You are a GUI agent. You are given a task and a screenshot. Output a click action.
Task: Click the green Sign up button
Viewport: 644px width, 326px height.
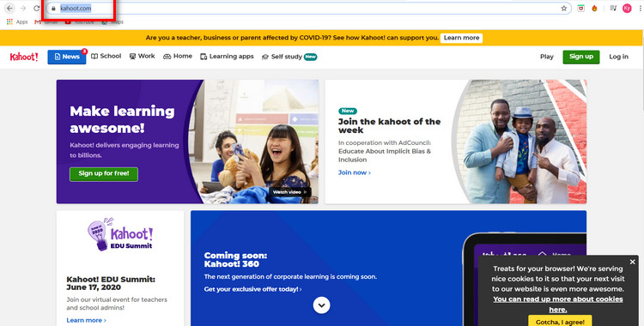[581, 57]
